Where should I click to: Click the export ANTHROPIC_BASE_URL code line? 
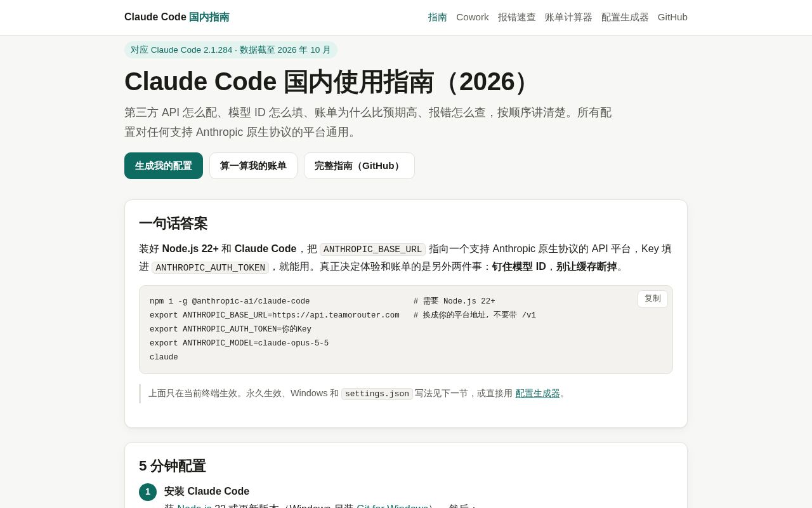click(275, 316)
